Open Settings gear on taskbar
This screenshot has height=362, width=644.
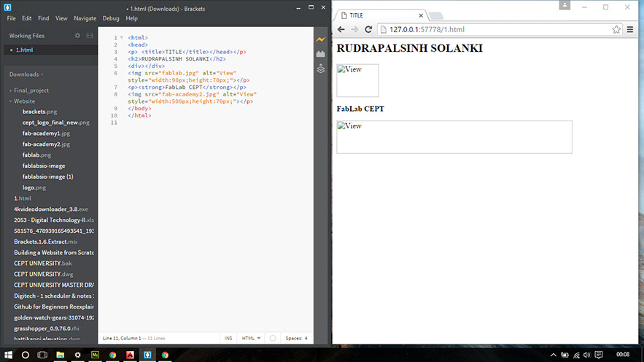click(x=77, y=355)
